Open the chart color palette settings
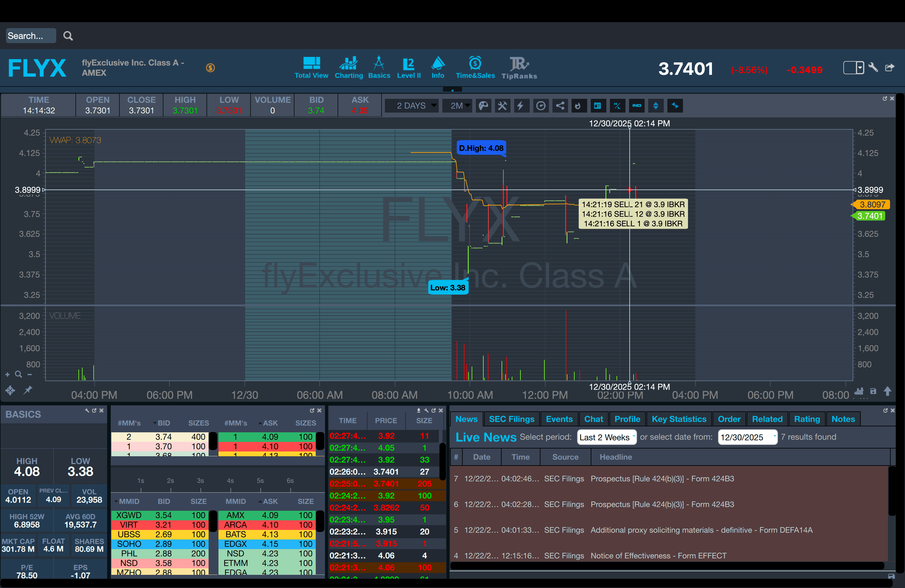 [x=483, y=106]
